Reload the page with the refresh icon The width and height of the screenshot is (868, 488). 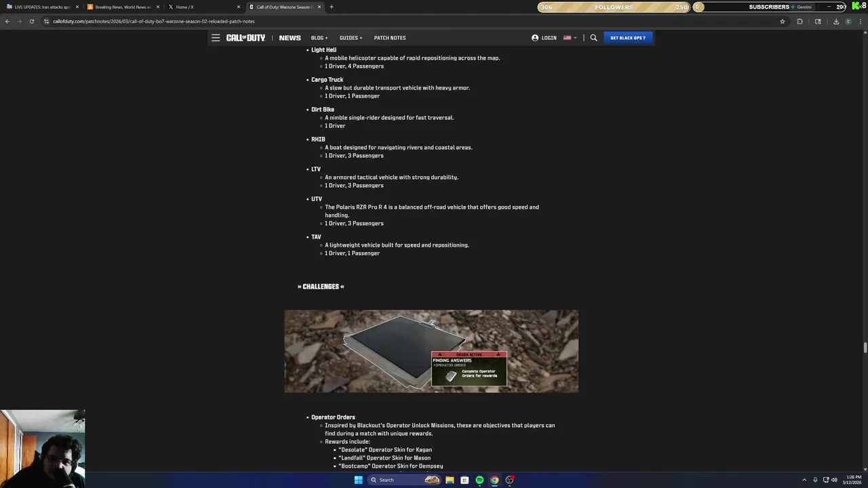(x=31, y=21)
